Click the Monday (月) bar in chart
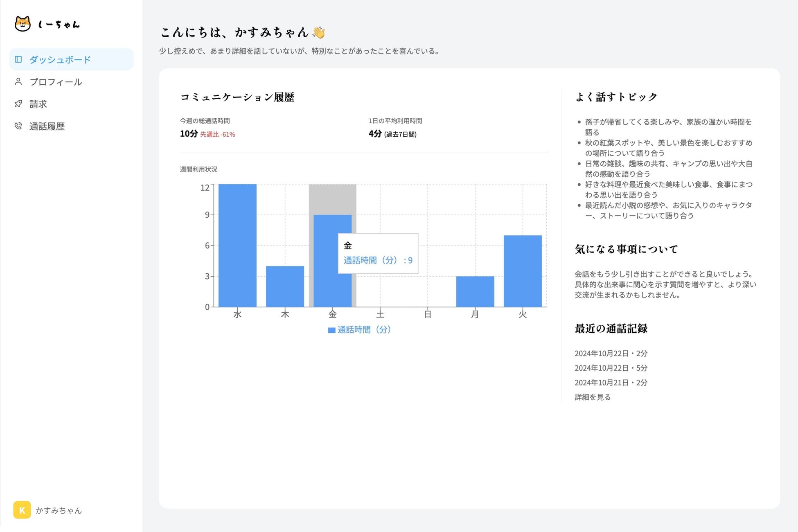 pos(475,291)
